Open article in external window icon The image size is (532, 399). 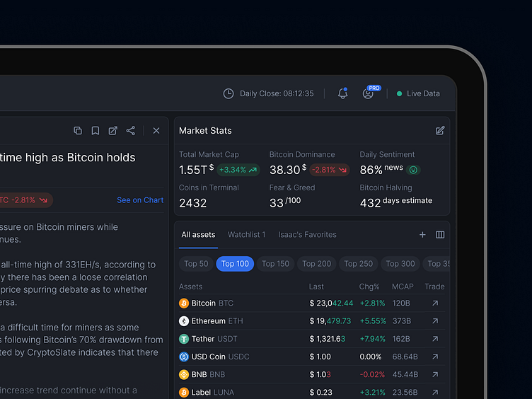coord(112,131)
